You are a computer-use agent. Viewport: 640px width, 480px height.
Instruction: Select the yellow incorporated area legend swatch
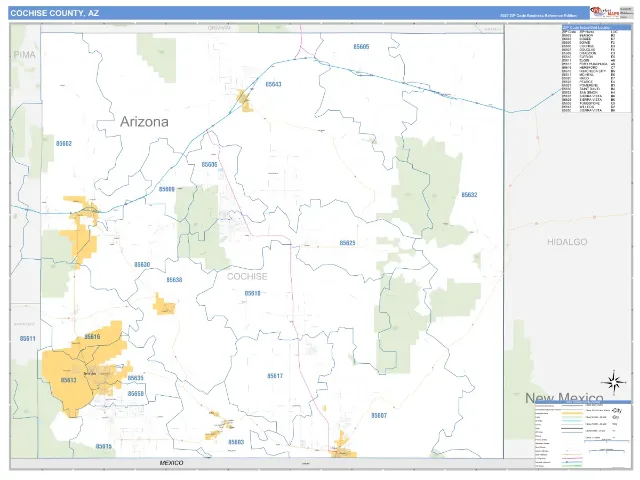tap(571, 413)
